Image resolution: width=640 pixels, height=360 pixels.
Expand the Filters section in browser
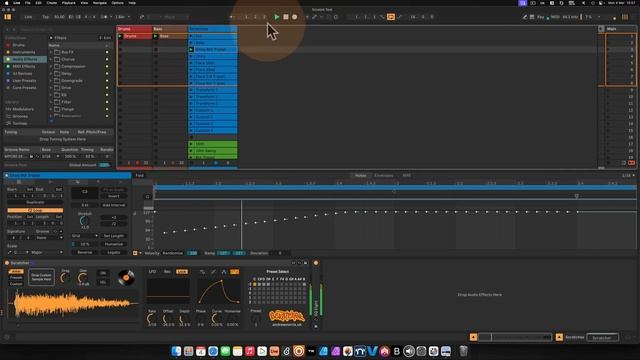(x=51, y=38)
